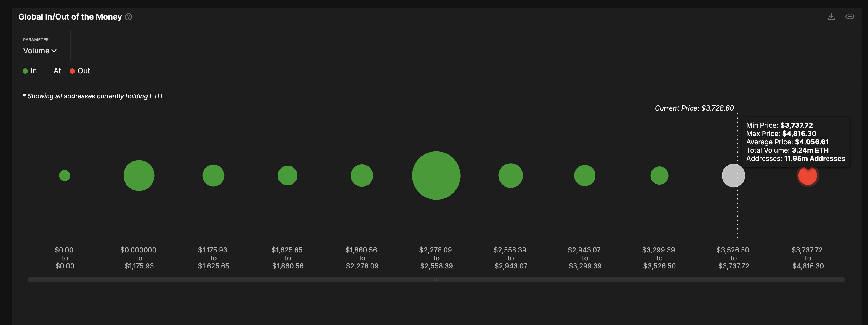Screen dimensions: 868x325
Task: Click the axis label $3,526.50 to $3,737.72
Action: [x=733, y=258]
